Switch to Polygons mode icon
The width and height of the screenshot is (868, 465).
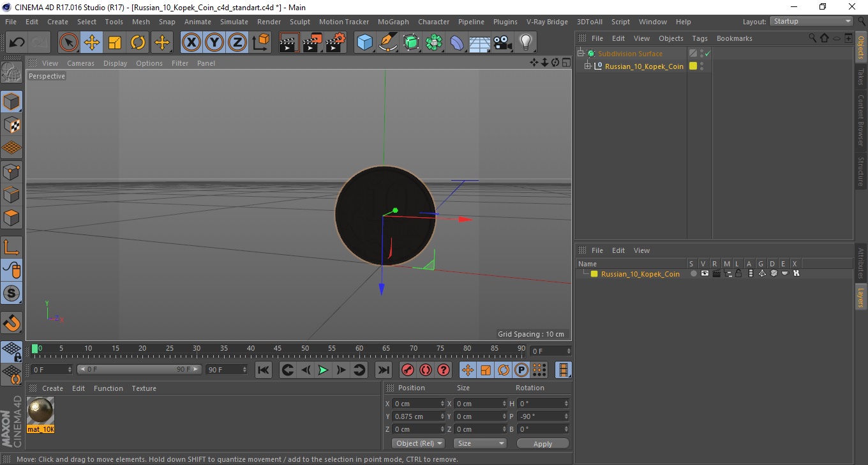coord(11,217)
